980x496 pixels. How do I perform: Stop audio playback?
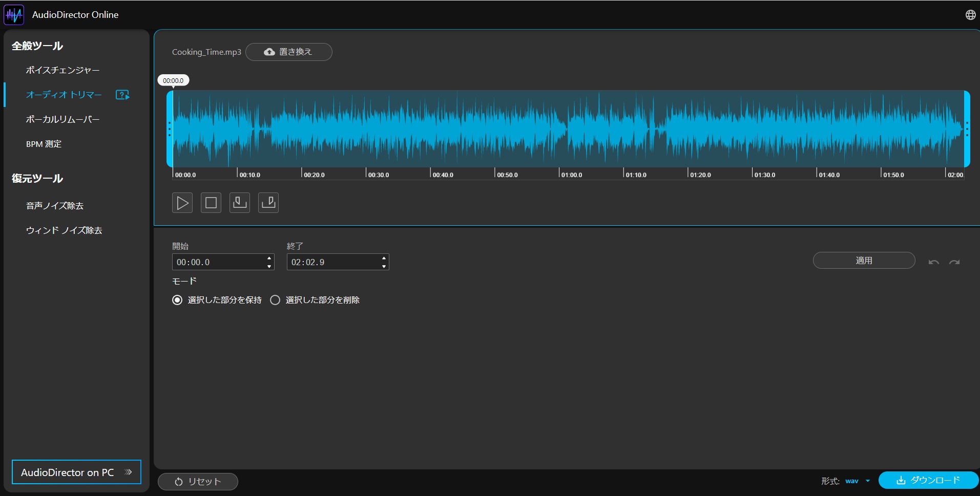tap(211, 203)
